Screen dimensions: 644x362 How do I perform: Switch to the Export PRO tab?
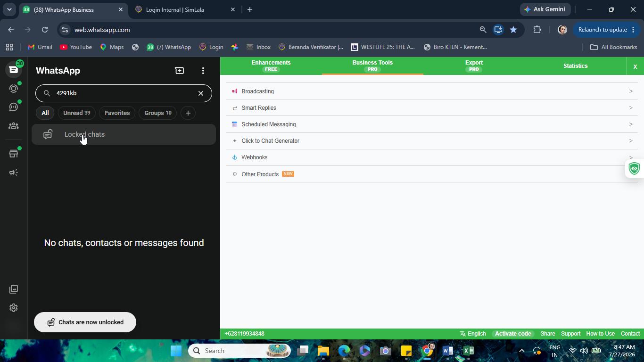tap(474, 66)
